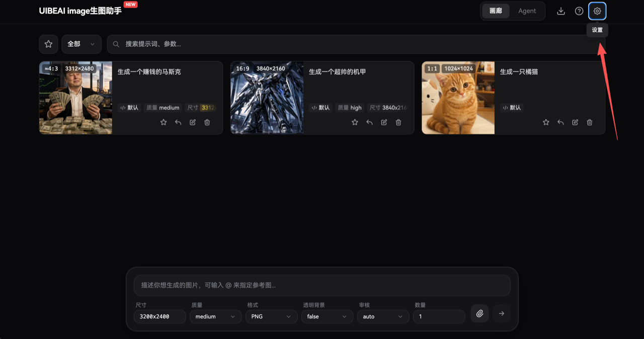The width and height of the screenshot is (644, 339).
Task: Toggle the favorites star filter button
Action: (x=48, y=44)
